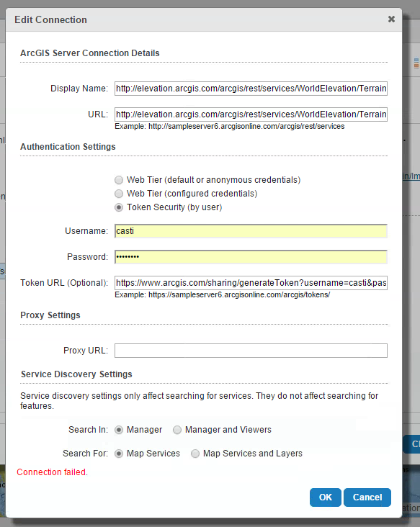Click the Token URL (Optional) field

pos(251,283)
